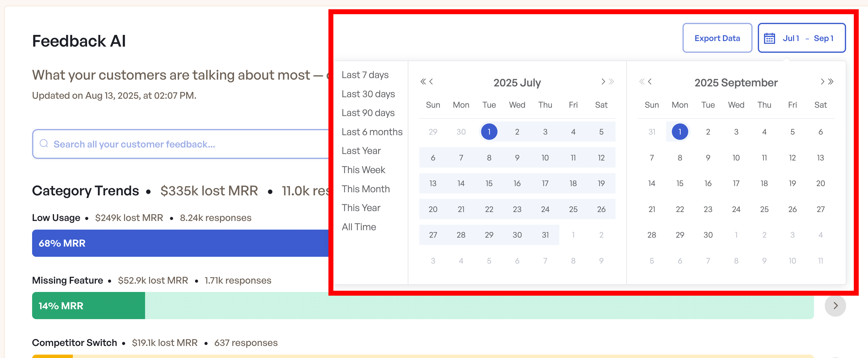Screen dimensions: 868x358
Task: Open the Jul 1 – Sep 1 date picker
Action: (x=802, y=38)
